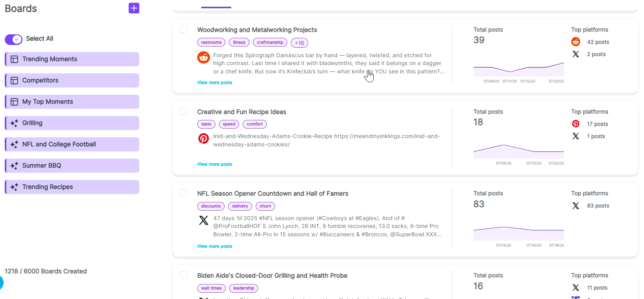Click the Reddit icon in Woodworking post
The image size is (644, 299).
[x=203, y=58]
